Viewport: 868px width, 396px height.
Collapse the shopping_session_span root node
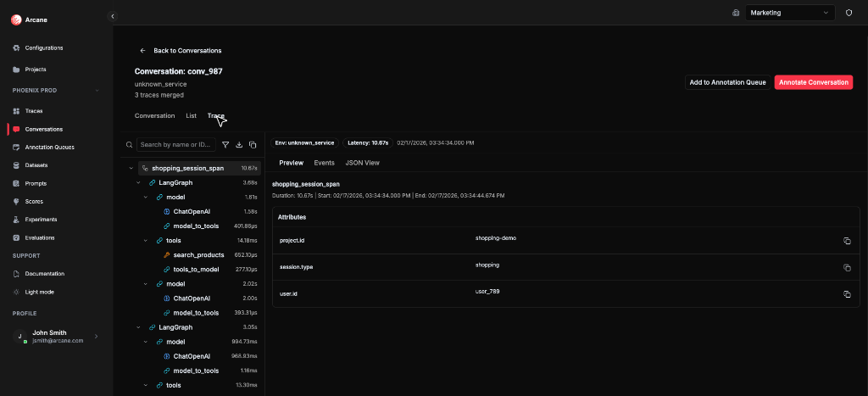[130, 168]
